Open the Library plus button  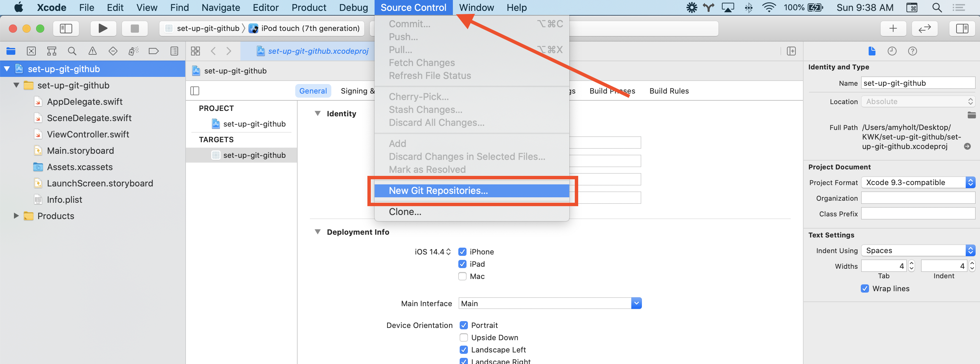(893, 29)
